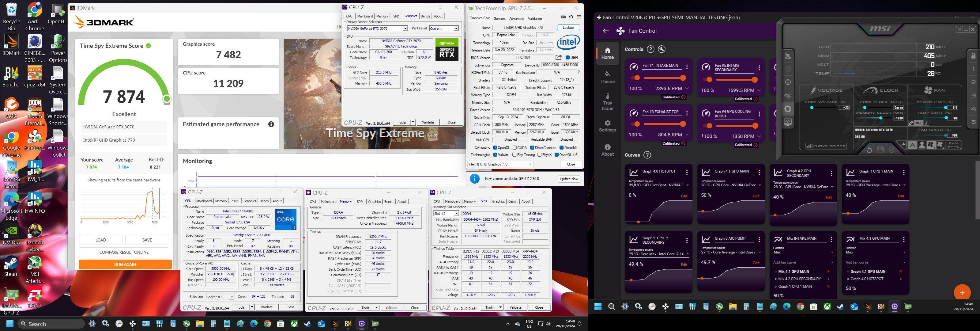Toggle the Ray Tracing checkbox in GPU-Z
980x331 pixels.
click(x=514, y=155)
